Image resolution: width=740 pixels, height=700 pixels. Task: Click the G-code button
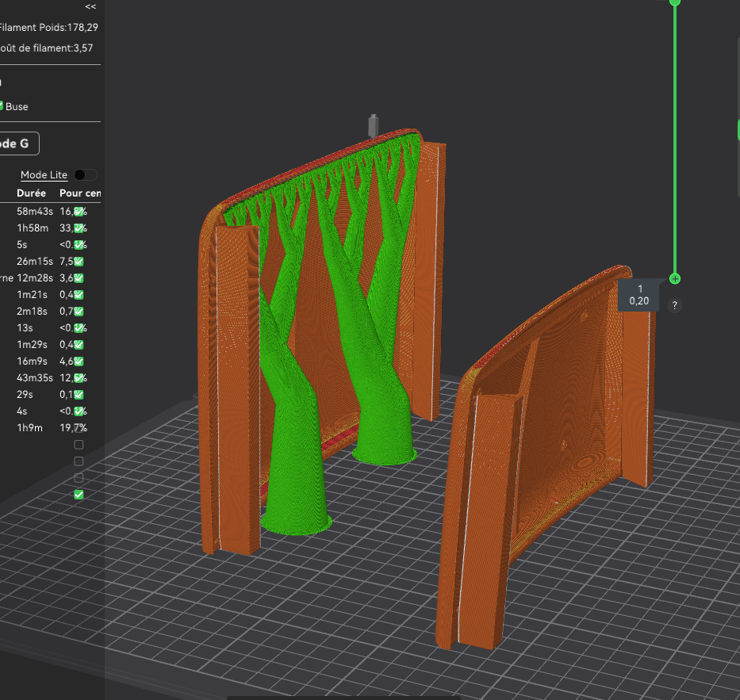tap(17, 144)
